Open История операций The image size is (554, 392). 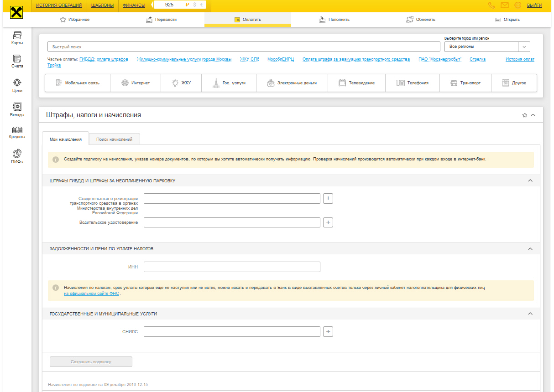tap(59, 5)
